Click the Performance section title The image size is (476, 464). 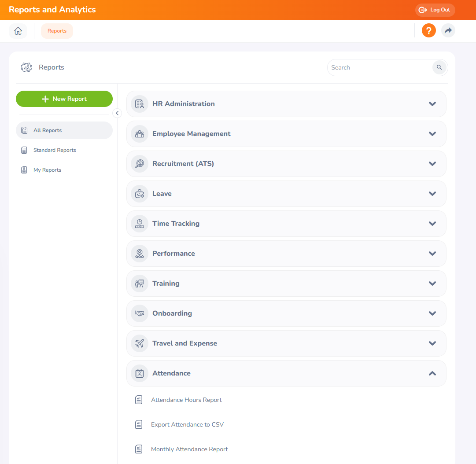coord(173,254)
